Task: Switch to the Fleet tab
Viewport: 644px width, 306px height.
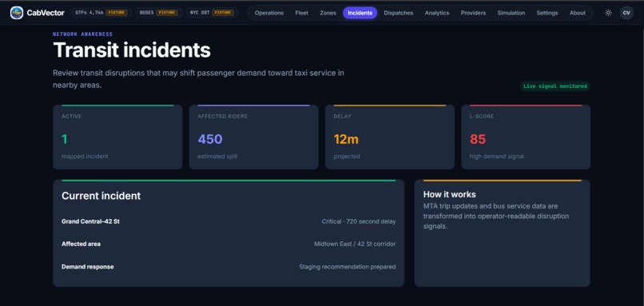Action: tap(301, 13)
